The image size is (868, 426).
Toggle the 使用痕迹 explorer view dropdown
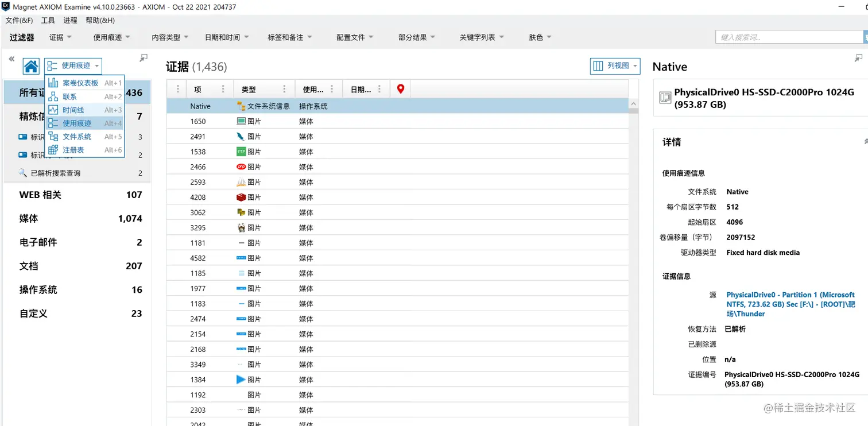click(73, 66)
